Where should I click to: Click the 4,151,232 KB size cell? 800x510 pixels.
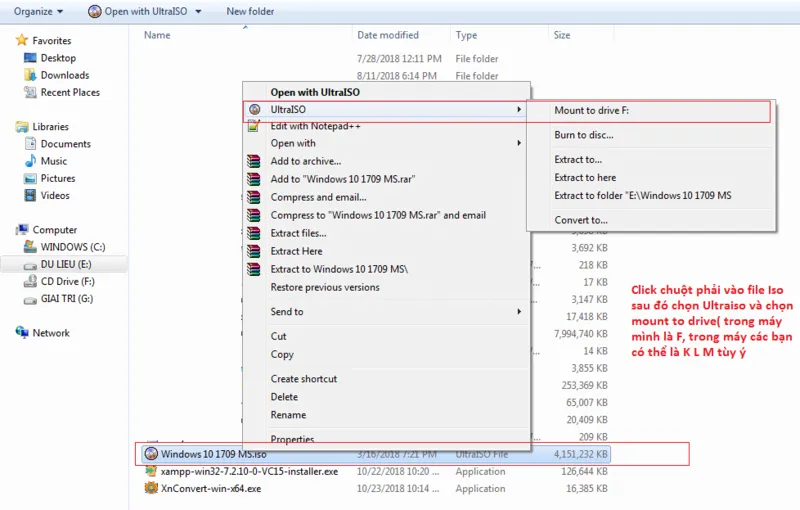coord(581,454)
